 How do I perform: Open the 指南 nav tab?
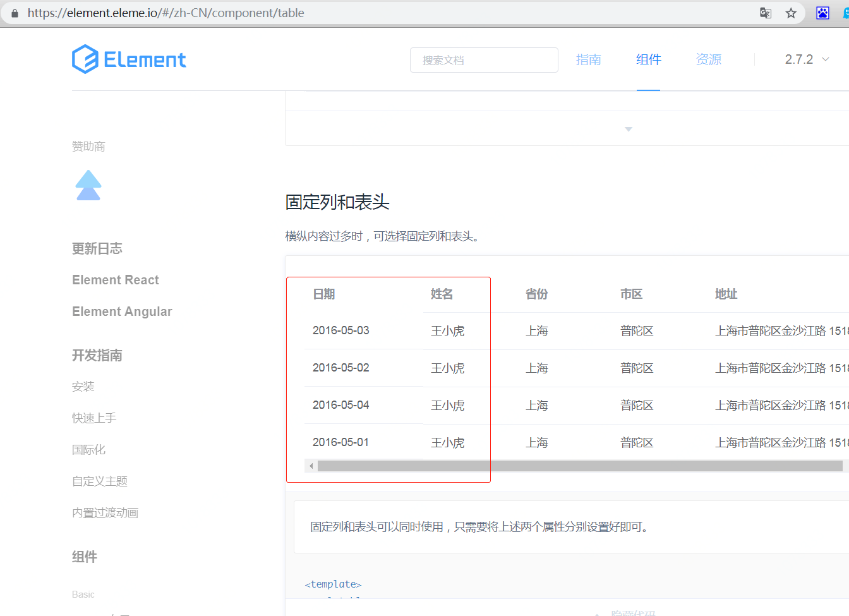pos(588,59)
